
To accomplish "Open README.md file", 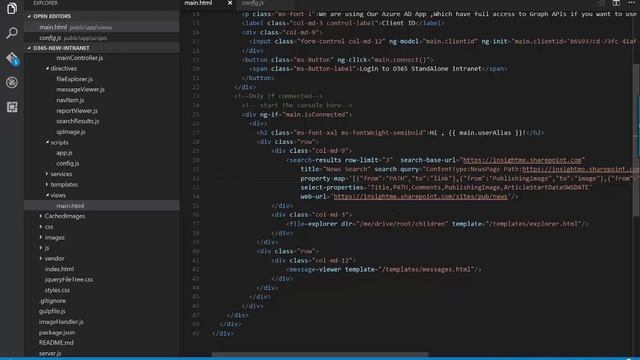I will (x=56, y=343).
